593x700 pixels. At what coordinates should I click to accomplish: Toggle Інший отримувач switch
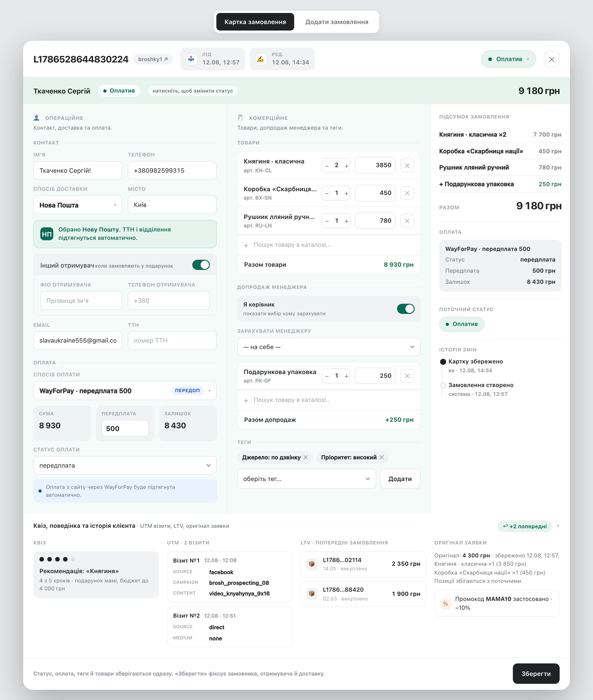201,265
